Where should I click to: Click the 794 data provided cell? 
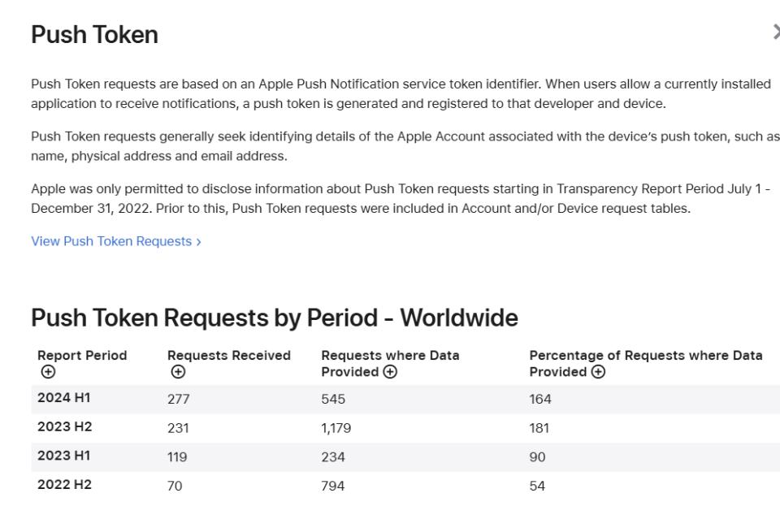coord(333,486)
